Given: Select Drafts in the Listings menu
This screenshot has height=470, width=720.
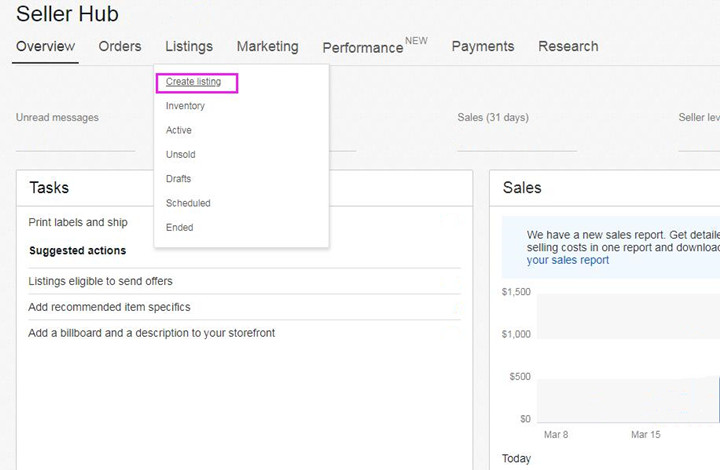Looking at the screenshot, I should (178, 179).
